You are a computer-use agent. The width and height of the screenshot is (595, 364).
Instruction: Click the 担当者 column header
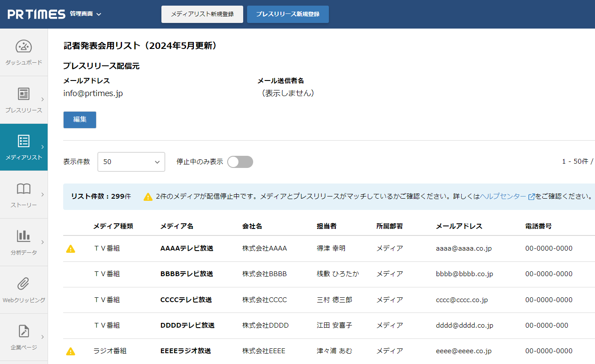coord(327,226)
